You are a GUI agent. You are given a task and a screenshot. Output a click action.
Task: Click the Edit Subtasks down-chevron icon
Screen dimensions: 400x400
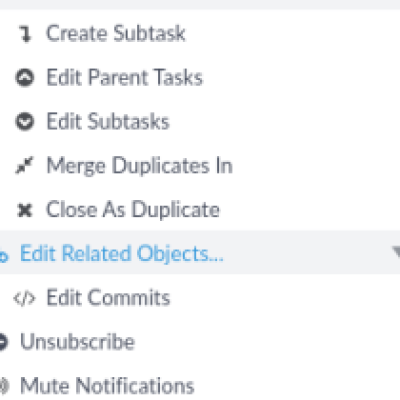[25, 121]
